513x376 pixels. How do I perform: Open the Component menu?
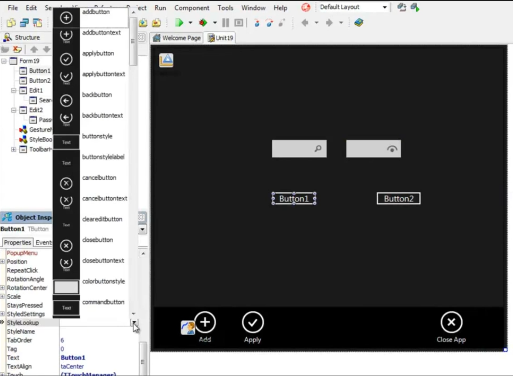tap(192, 8)
